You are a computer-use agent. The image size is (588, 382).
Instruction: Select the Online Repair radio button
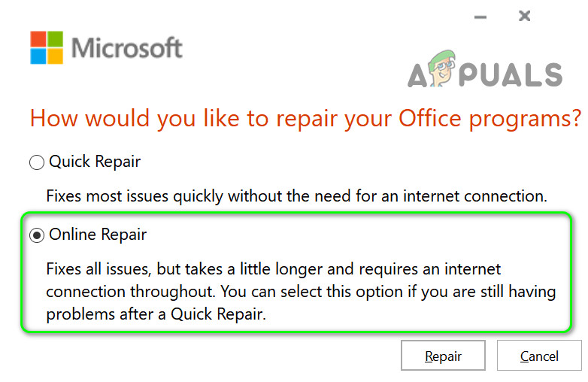[36, 235]
